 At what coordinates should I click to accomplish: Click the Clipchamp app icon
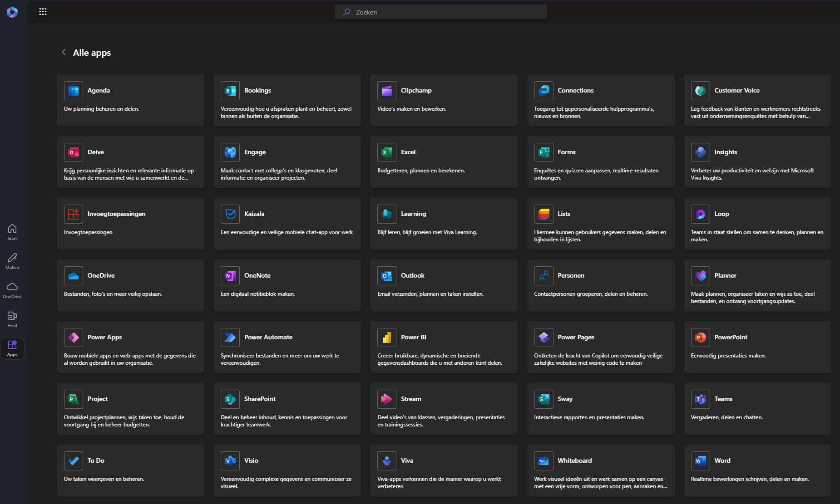click(x=387, y=91)
